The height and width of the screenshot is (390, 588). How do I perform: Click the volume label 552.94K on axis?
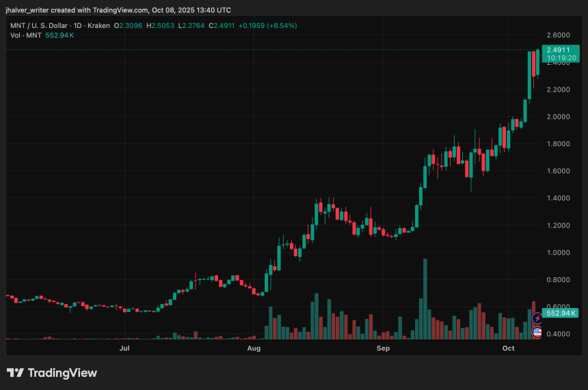(x=562, y=311)
